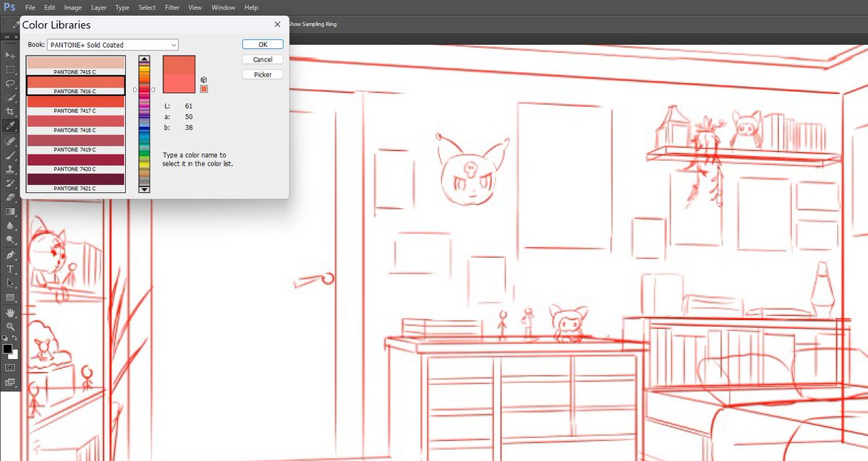Screen dimensions: 868x461
Task: Open the View menu
Action: tap(195, 7)
